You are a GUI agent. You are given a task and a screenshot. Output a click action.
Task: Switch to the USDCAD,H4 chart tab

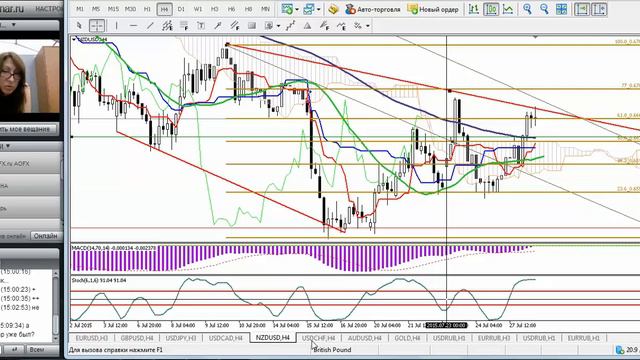(226, 338)
